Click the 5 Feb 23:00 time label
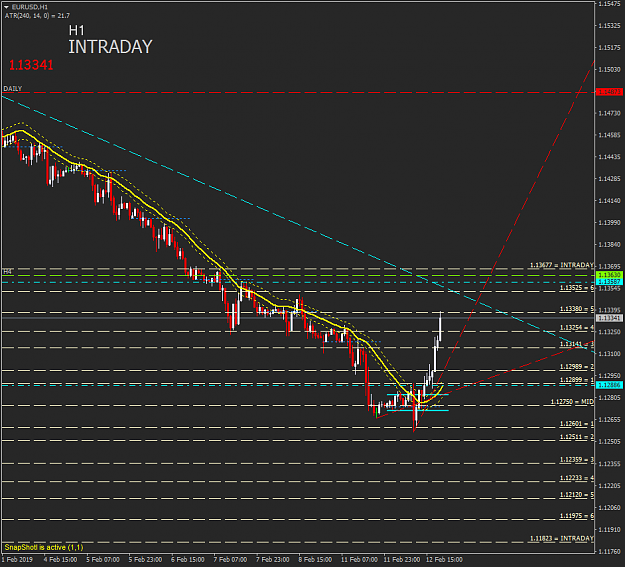 coord(145,559)
